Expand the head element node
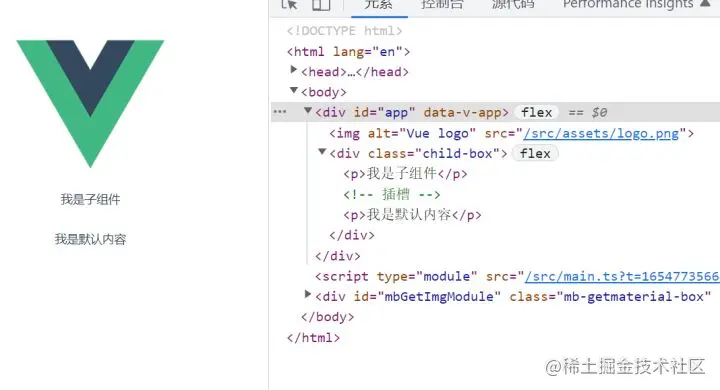This screenshot has width=720, height=390. click(293, 70)
